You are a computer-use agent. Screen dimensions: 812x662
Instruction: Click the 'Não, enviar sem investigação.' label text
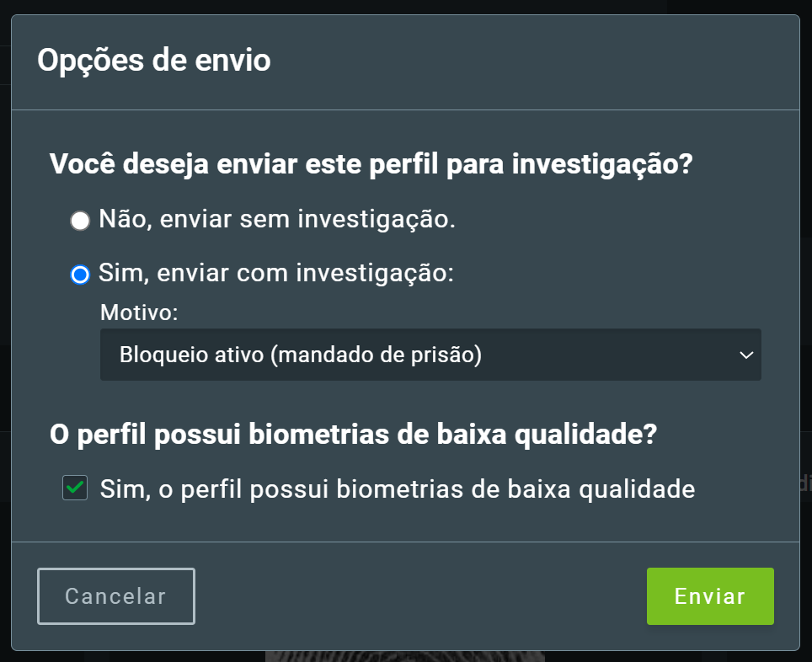coord(277,219)
